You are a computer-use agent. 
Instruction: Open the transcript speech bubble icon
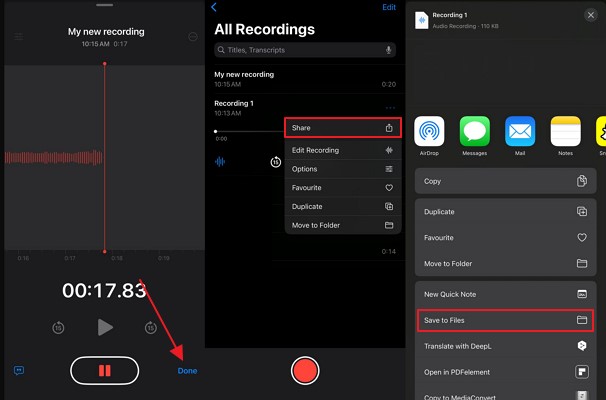coord(19,371)
